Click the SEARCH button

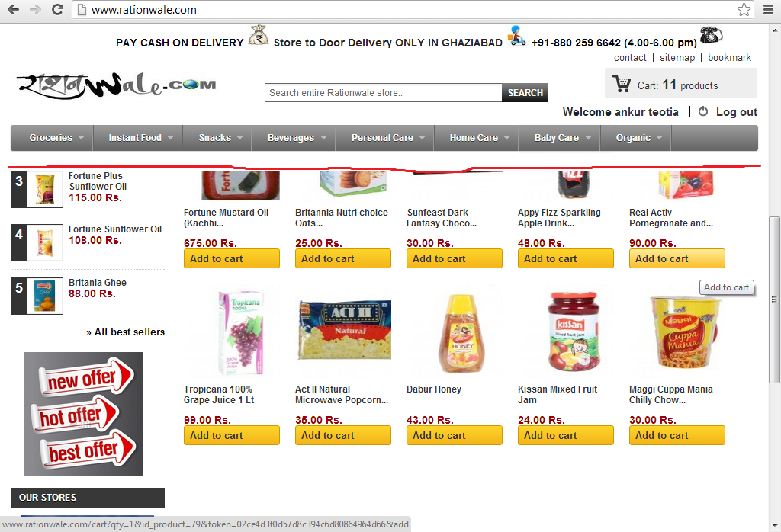[525, 92]
